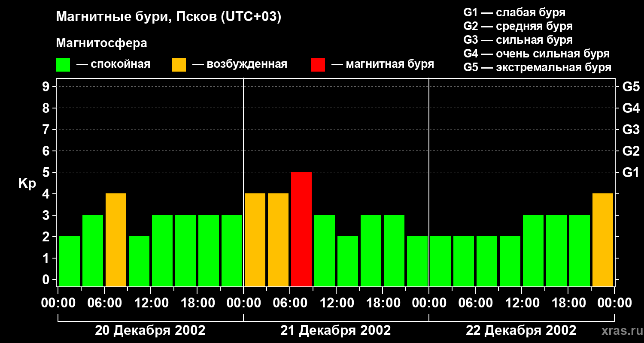Click the '22 Декабря 2002' date label
Screen dimensions: 644x343
click(x=521, y=331)
